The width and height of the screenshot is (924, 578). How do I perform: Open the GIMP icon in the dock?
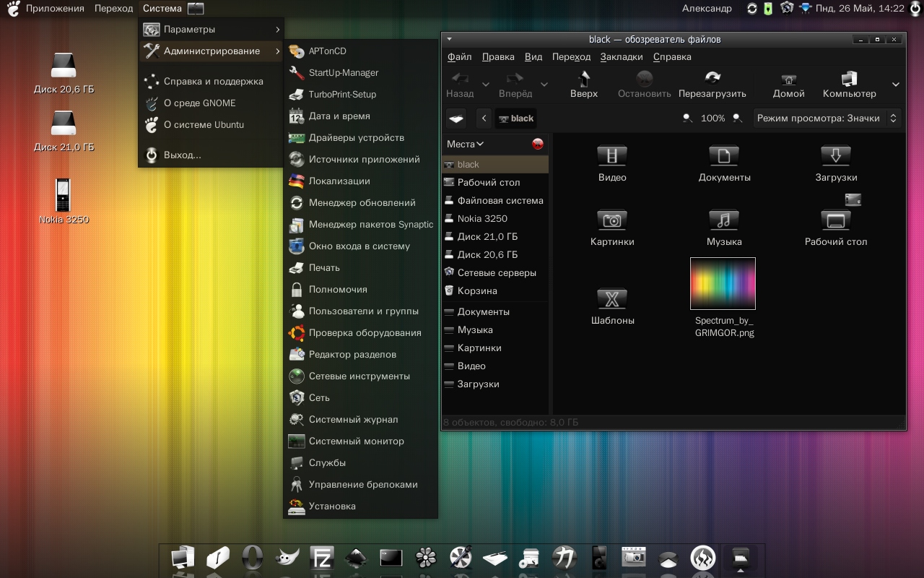(x=287, y=558)
